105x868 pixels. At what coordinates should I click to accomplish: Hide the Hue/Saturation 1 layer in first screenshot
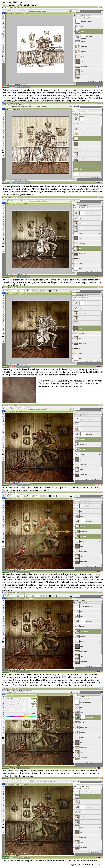74,36
